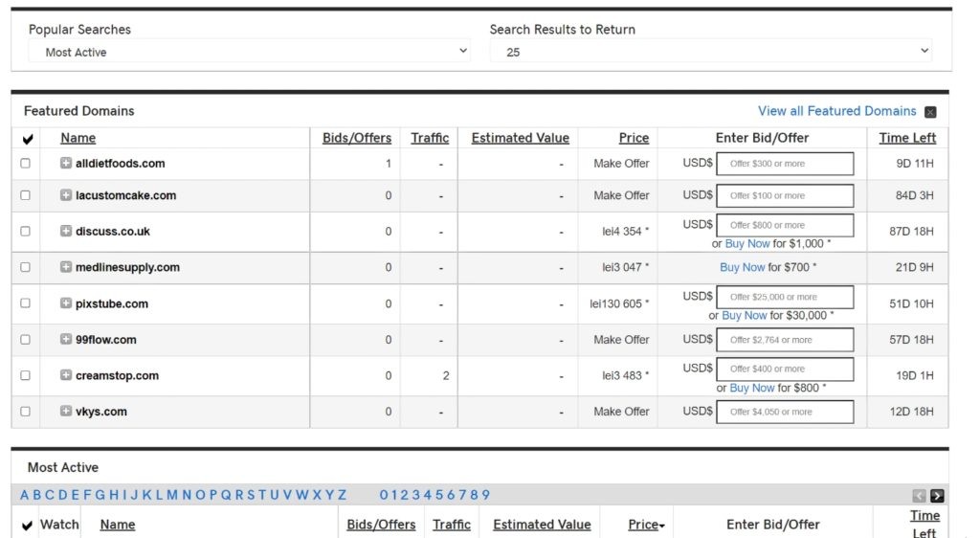Image resolution: width=980 pixels, height=538 pixels.
Task: Sort Featured Domains by Time Left
Action: coord(906,138)
